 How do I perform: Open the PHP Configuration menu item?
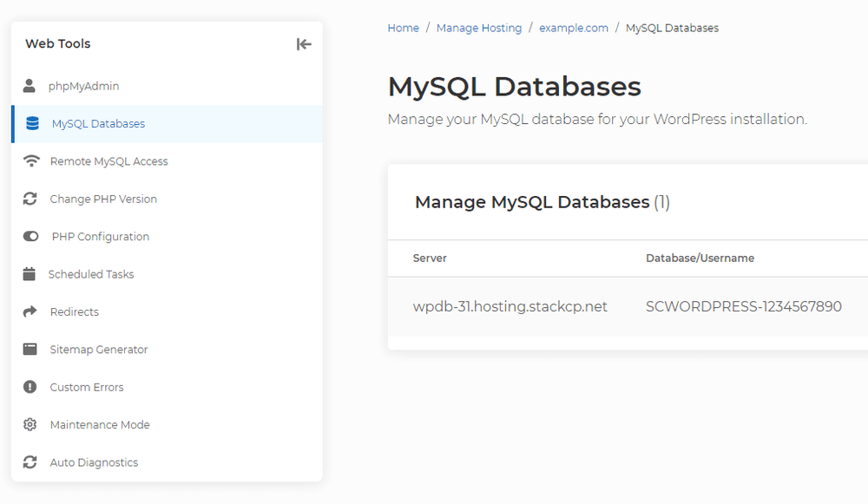coord(100,237)
